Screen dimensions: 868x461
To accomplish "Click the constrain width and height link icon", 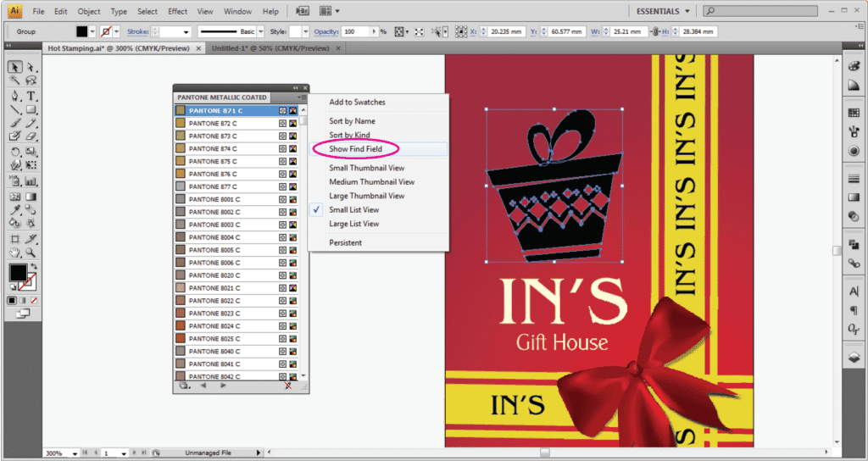I will 654,31.
